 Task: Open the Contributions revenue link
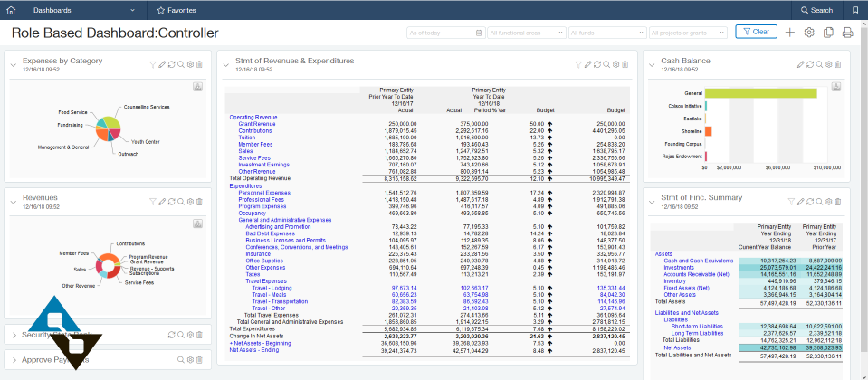point(254,130)
